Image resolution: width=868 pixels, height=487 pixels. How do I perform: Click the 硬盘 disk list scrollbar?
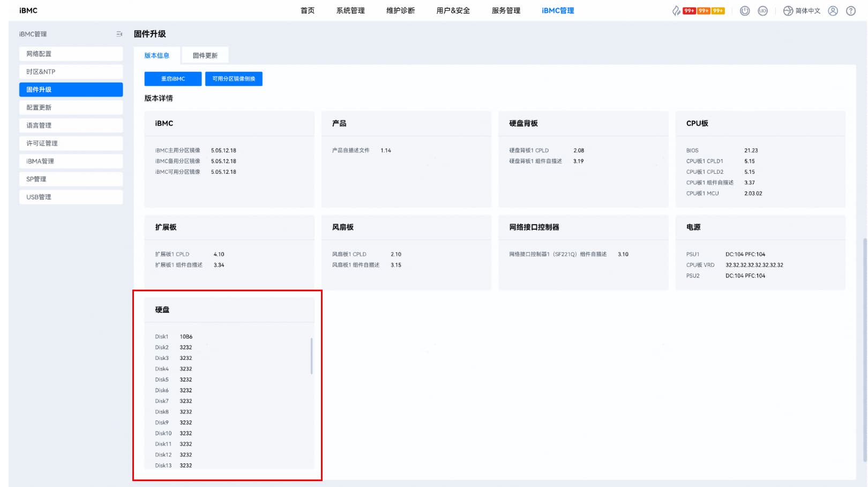coord(311,356)
